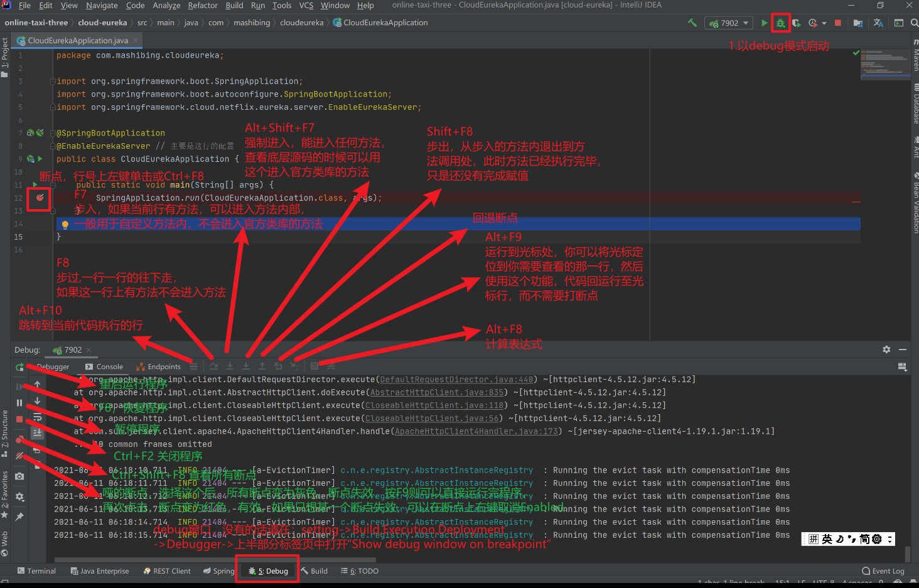Click the run gutter arrow on line 11
Viewport: 919px width, 588px height.
click(35, 185)
